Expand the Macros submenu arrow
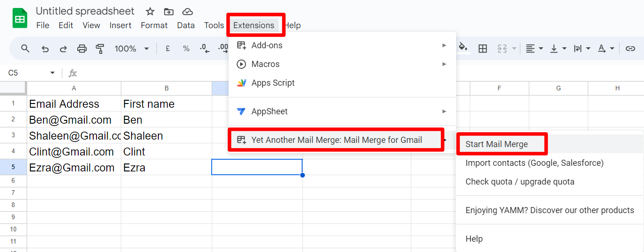Image resolution: width=644 pixels, height=252 pixels. click(444, 64)
